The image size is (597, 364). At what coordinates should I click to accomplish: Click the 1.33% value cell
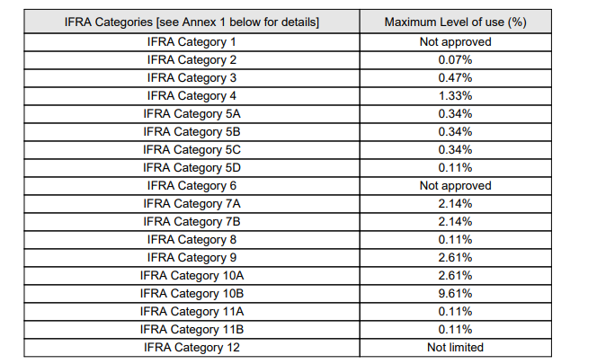(454, 95)
